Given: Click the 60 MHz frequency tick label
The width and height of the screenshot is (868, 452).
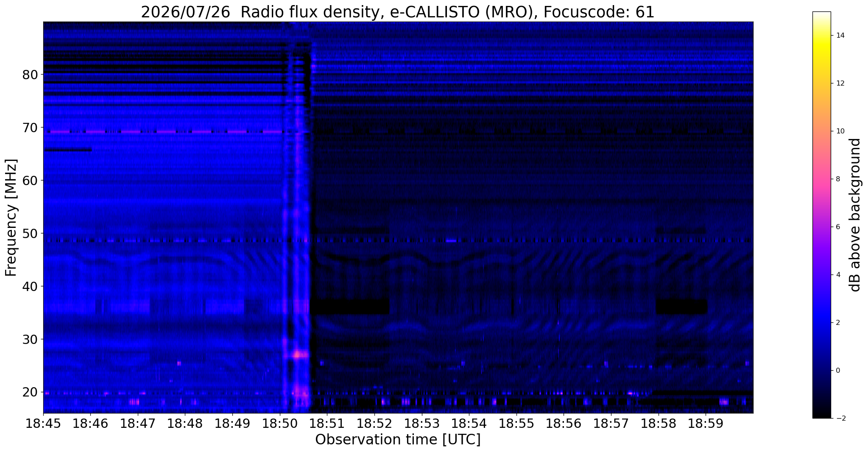Looking at the screenshot, I should pos(30,180).
